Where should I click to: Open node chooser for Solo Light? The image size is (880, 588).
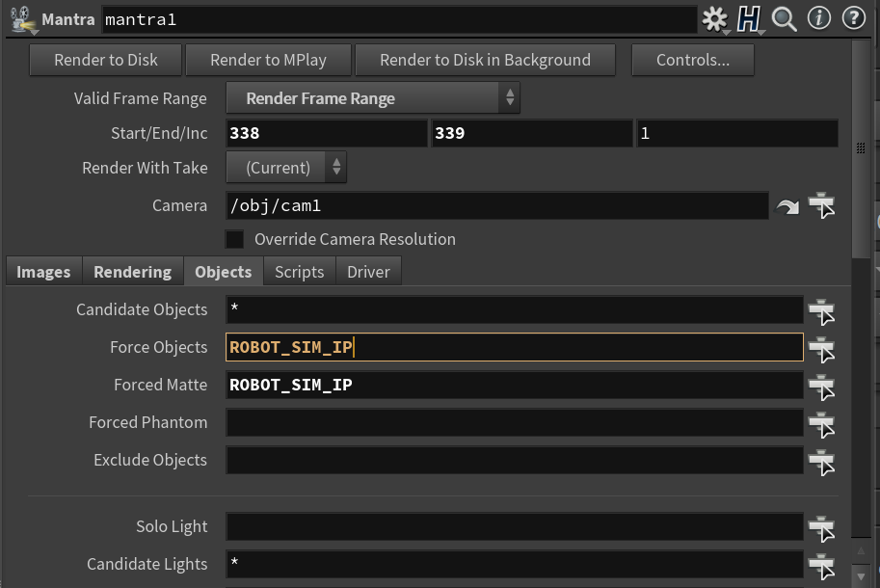click(821, 529)
